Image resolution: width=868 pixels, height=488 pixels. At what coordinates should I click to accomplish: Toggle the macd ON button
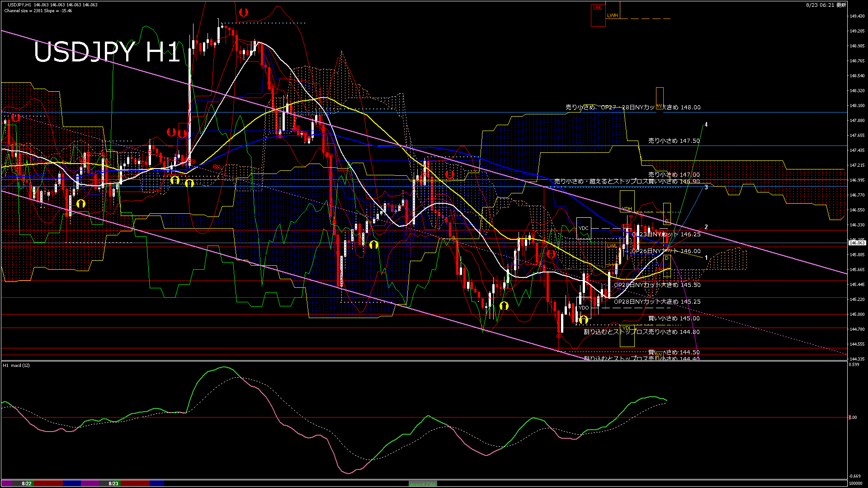(x=423, y=484)
